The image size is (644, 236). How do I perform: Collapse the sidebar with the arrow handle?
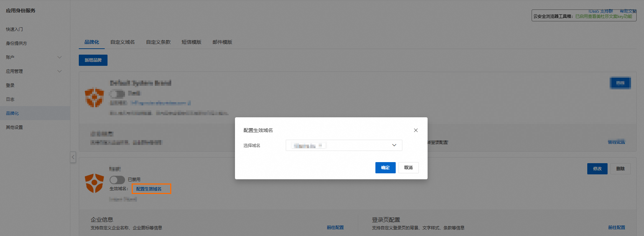[73, 157]
